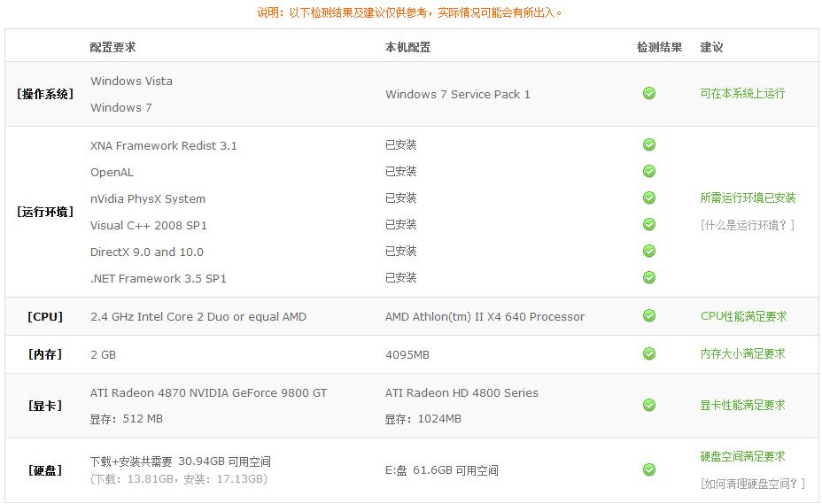Open the 如何清理硬盘空间 help link

tap(753, 484)
